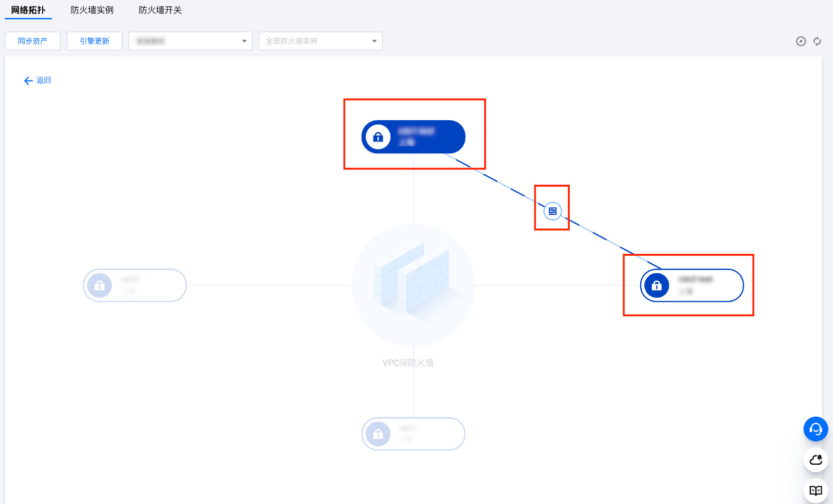Click the 同步资产 button
833x504 pixels.
point(33,41)
